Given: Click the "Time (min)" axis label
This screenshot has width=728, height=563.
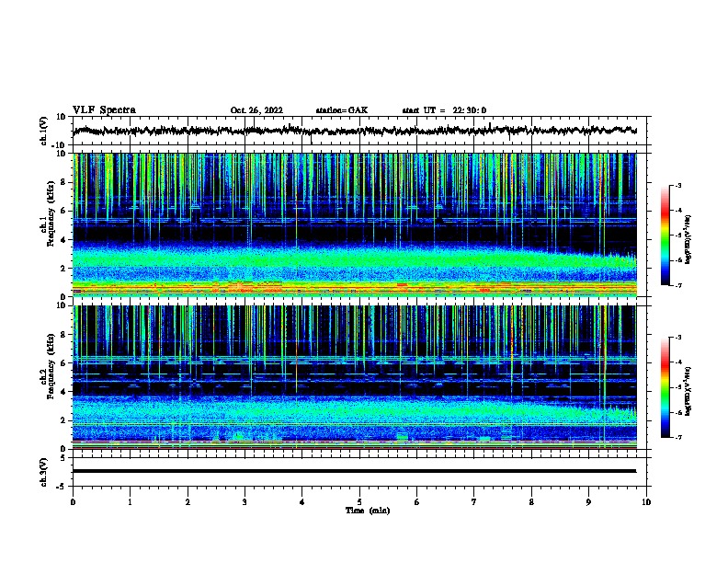Looking at the screenshot, I should 368,511.
